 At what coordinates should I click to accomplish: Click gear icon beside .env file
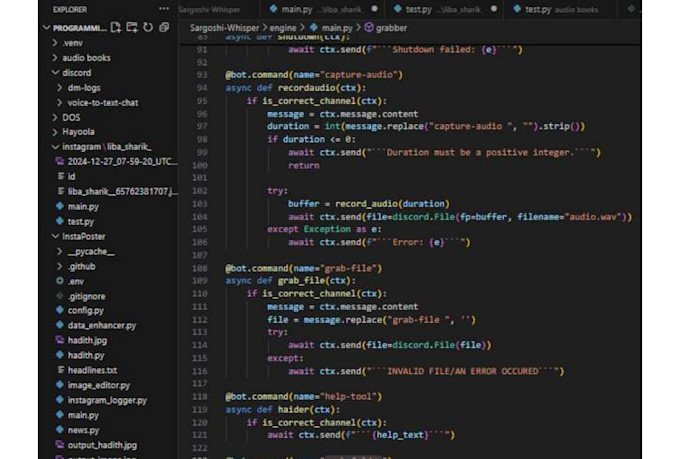pos(60,281)
